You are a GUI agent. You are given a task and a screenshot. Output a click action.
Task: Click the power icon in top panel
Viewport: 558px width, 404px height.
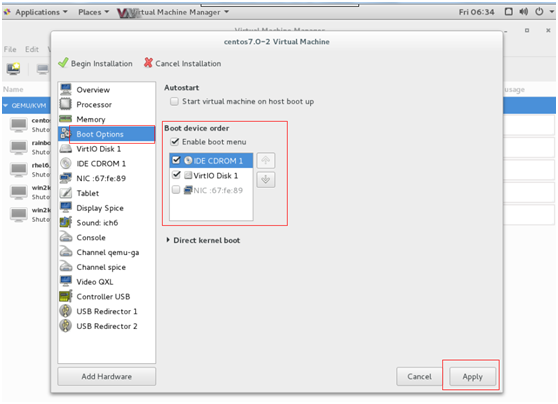click(x=539, y=12)
